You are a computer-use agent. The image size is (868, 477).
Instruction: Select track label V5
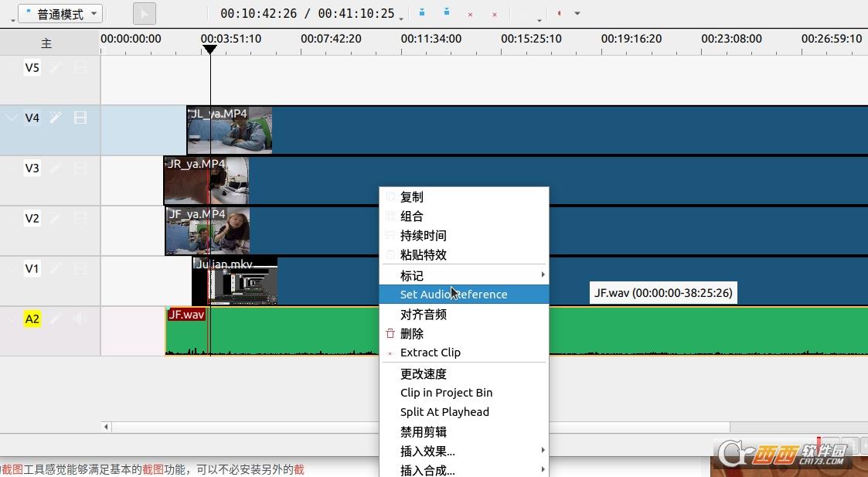[x=32, y=67]
